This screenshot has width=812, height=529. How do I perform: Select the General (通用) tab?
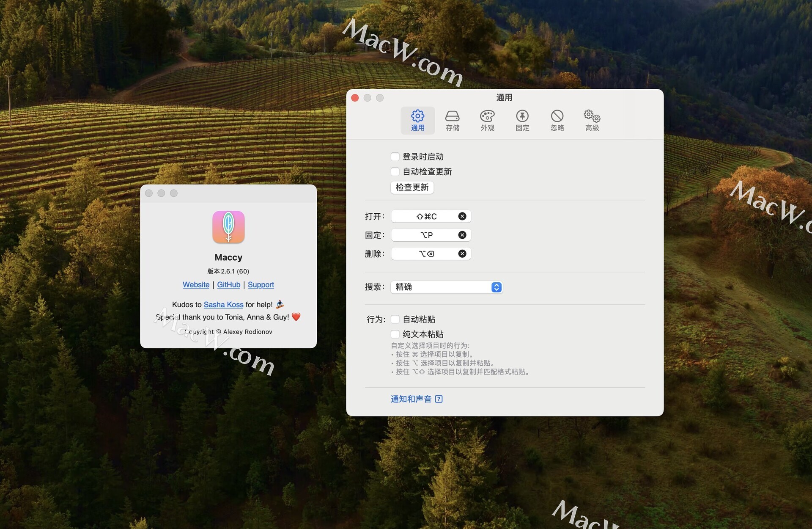417,121
